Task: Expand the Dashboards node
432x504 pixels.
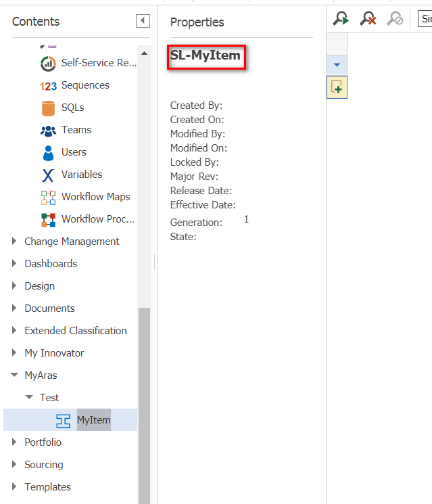Action: 14,263
